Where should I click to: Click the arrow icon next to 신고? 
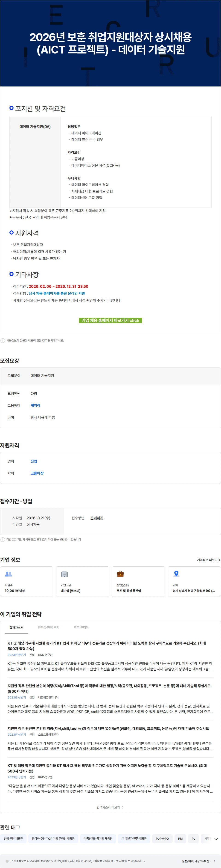[215, 861]
